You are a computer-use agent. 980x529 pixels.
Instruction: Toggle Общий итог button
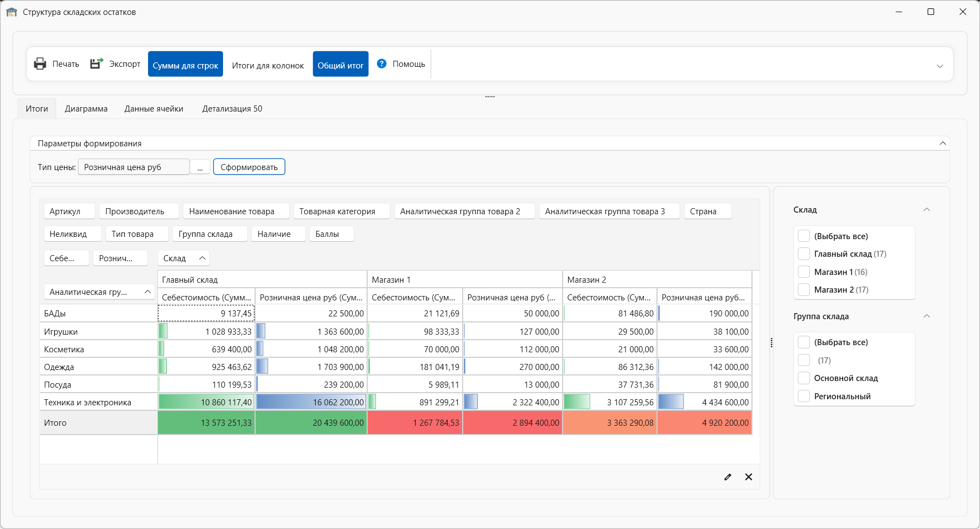click(x=341, y=64)
